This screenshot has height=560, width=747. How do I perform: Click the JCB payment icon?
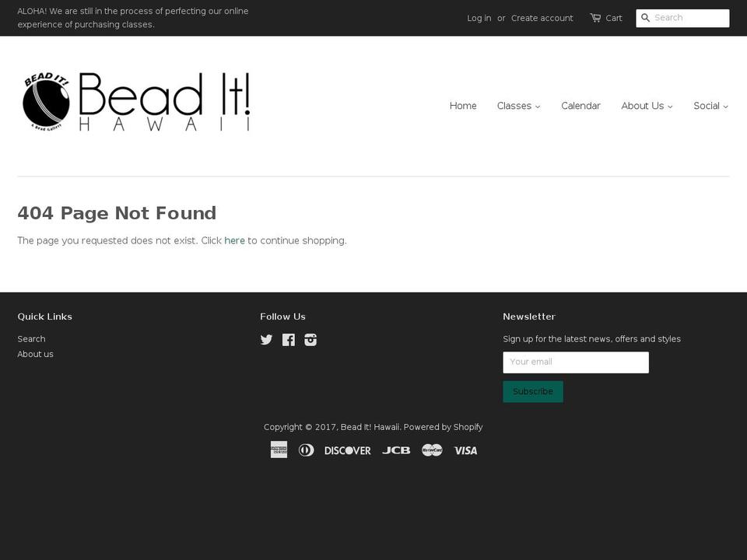[396, 450]
